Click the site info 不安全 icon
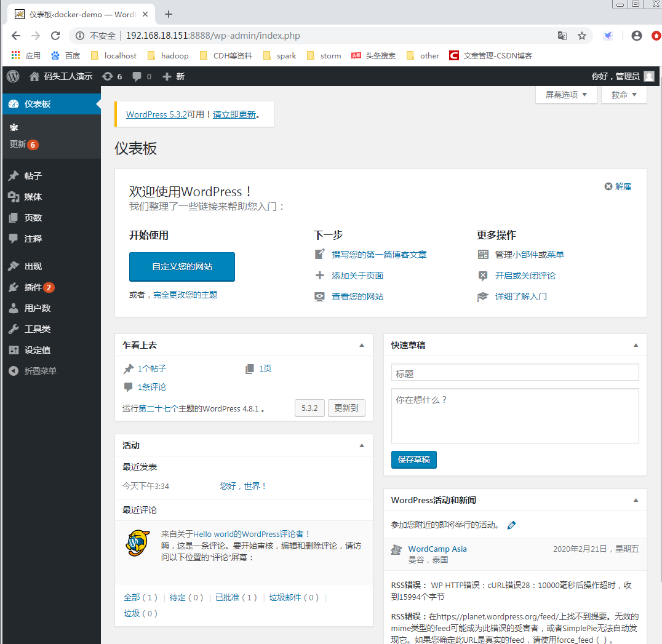 pos(80,36)
